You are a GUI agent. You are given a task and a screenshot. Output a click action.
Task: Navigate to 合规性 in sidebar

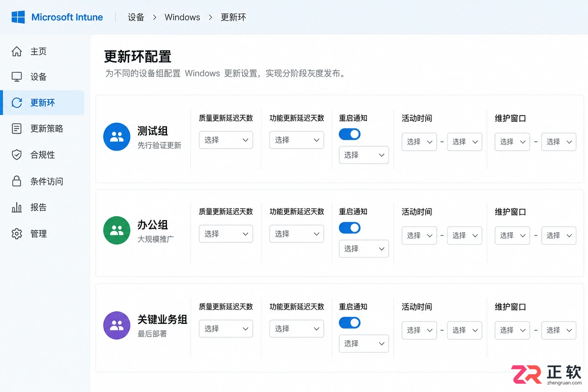point(43,155)
